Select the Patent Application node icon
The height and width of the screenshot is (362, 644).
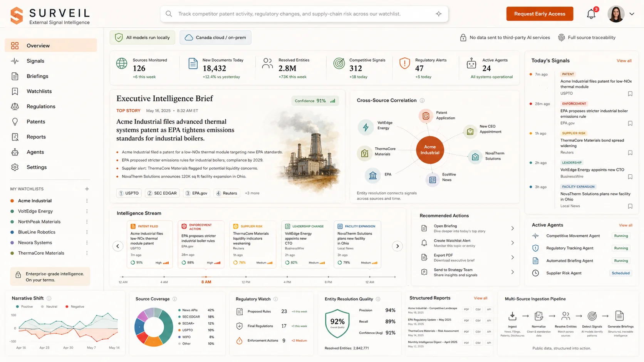426,115
